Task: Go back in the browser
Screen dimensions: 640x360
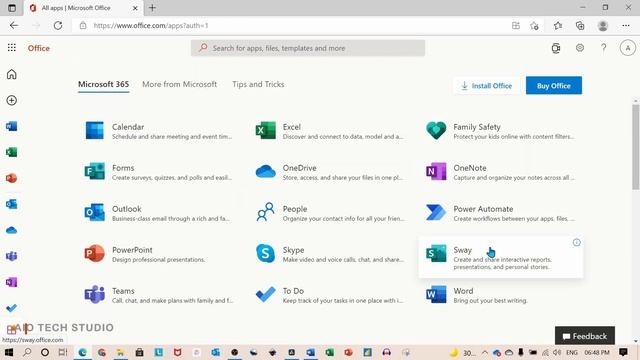Action: 14,26
